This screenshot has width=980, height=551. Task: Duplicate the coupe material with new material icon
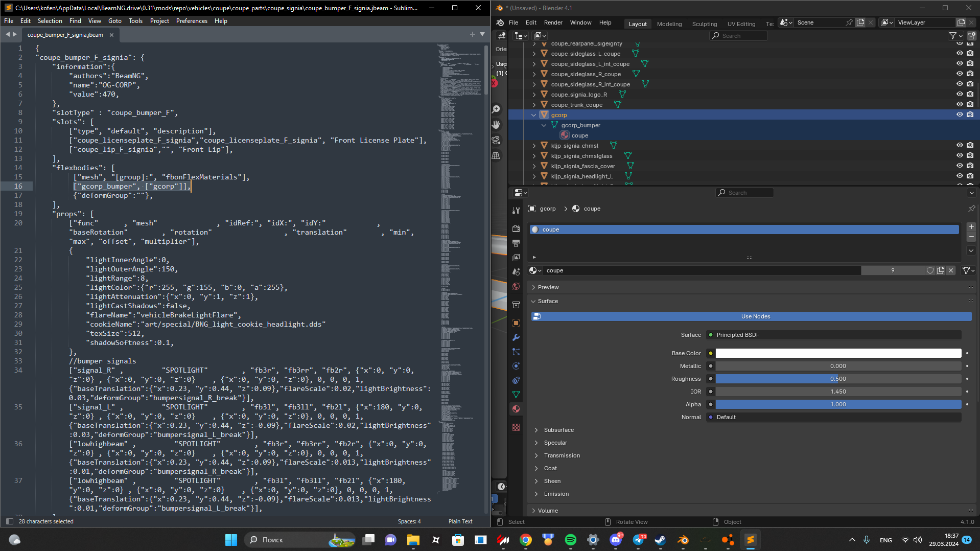point(941,270)
